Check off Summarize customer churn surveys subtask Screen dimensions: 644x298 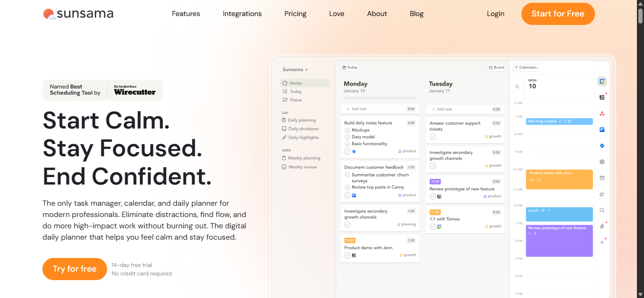coord(347,175)
